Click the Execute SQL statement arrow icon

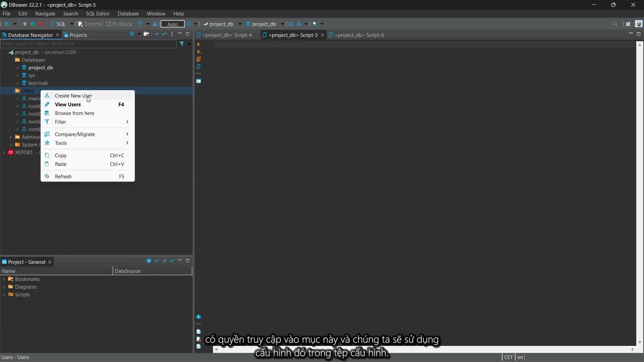(198, 44)
